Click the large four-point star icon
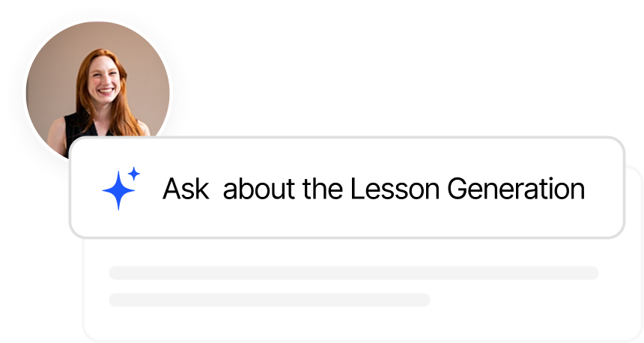Viewport: 644px width, 343px height. [x=118, y=192]
